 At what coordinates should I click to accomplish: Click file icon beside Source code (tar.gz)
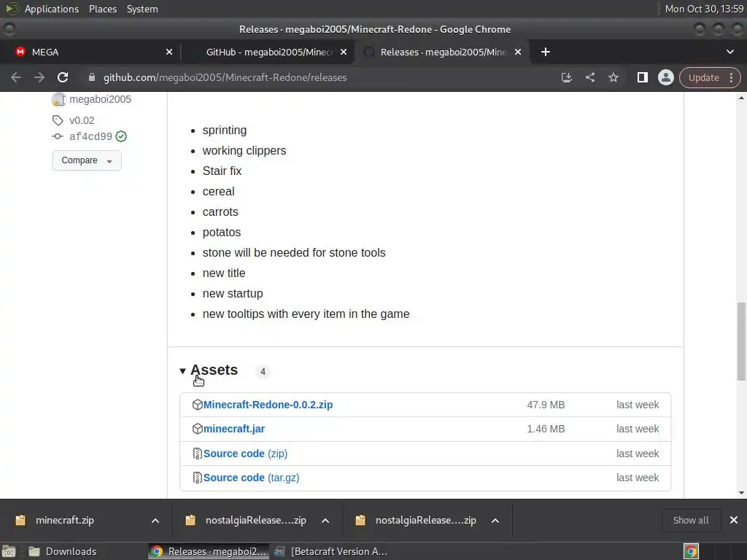(197, 478)
